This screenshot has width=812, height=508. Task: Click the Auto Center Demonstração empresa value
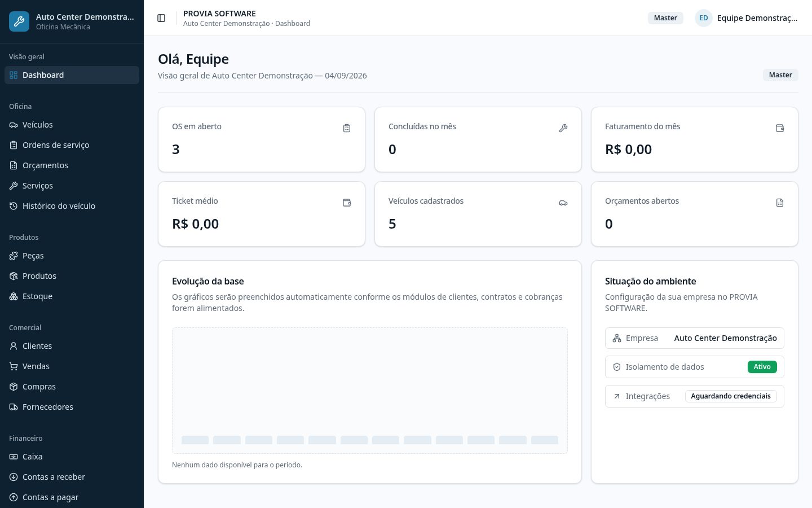[726, 338]
